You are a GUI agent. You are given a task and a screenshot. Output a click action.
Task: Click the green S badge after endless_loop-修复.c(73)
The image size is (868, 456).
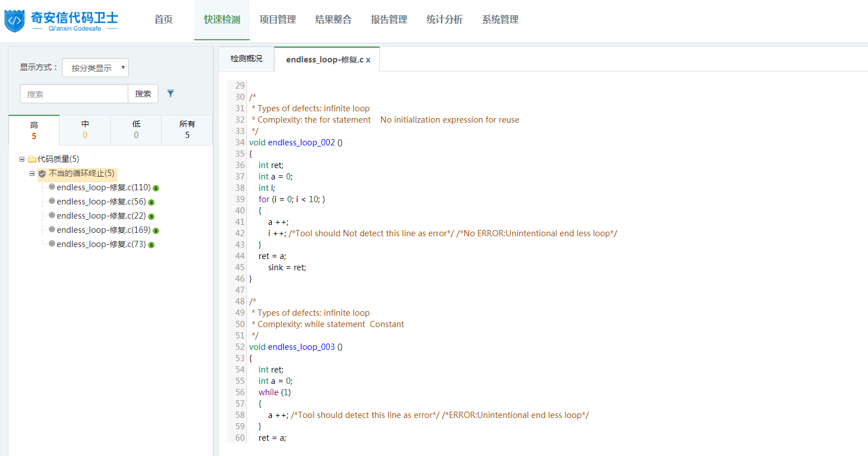[x=152, y=245]
